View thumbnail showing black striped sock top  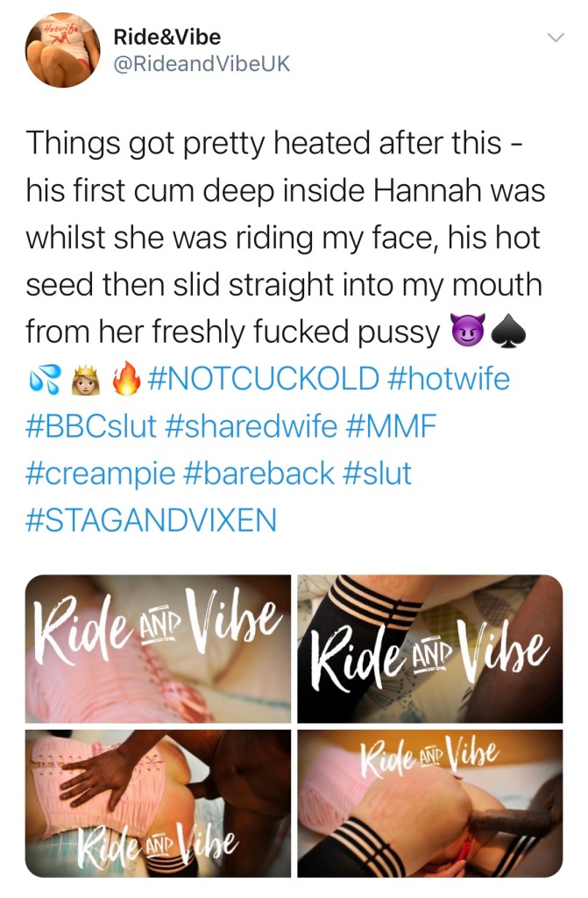tap(430, 648)
